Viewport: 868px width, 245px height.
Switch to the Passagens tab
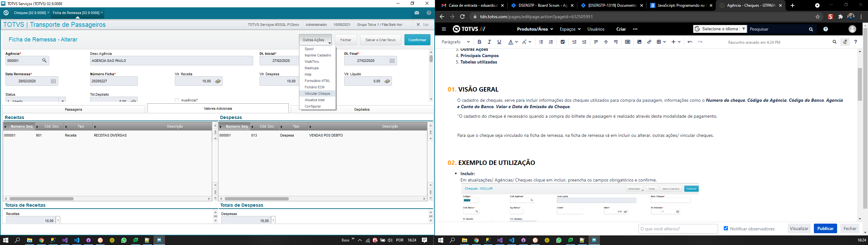tap(74, 109)
